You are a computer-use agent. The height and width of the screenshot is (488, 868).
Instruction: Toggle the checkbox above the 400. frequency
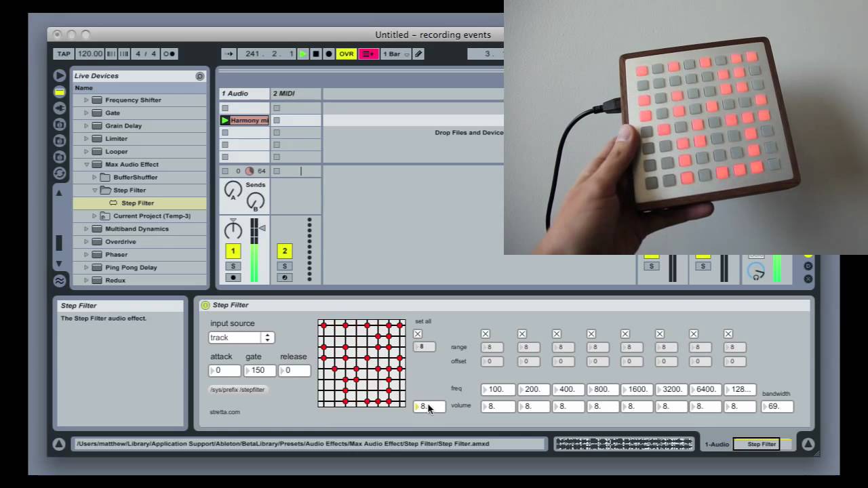click(x=557, y=334)
